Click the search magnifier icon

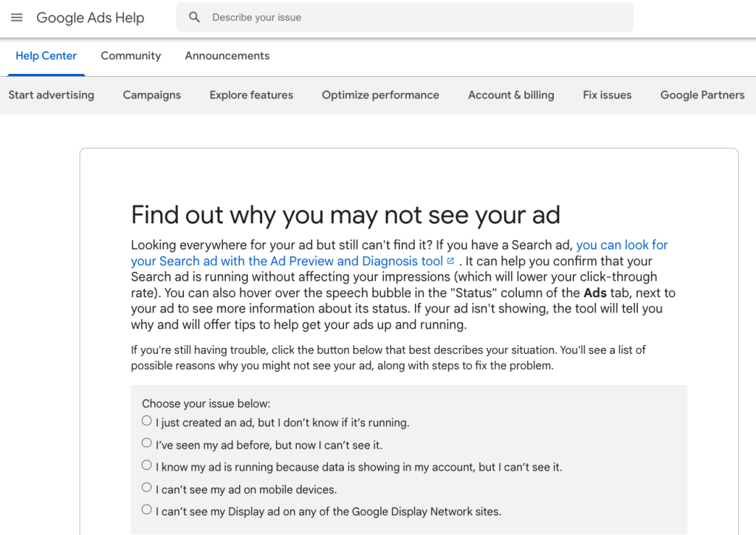coord(194,18)
